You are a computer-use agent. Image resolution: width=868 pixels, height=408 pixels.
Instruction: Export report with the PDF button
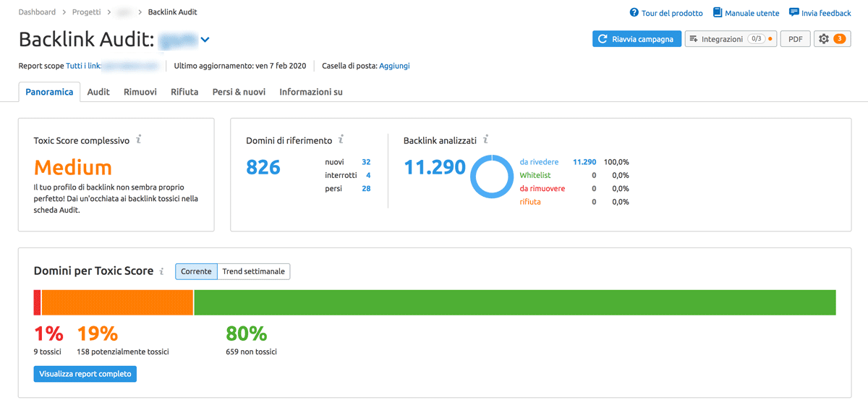coord(795,39)
